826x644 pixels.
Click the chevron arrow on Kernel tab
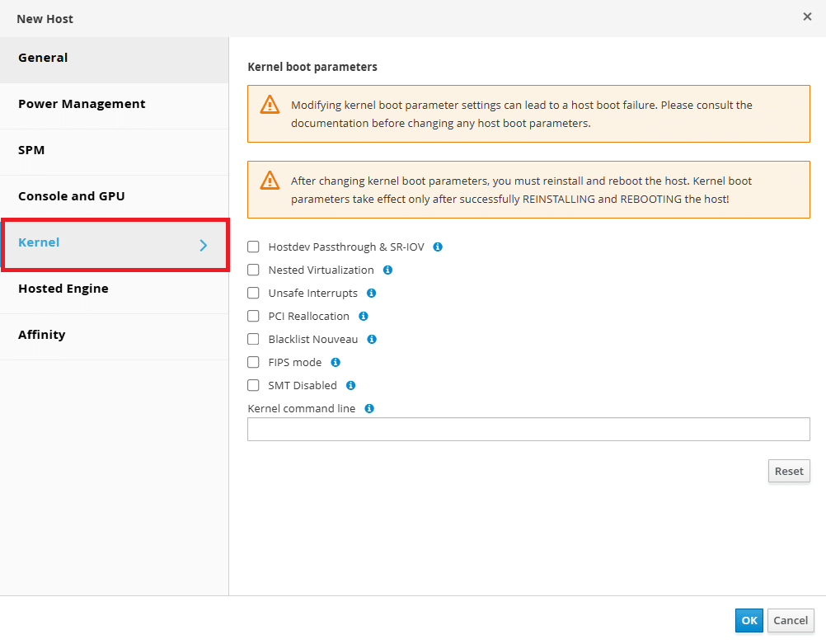[x=204, y=245]
